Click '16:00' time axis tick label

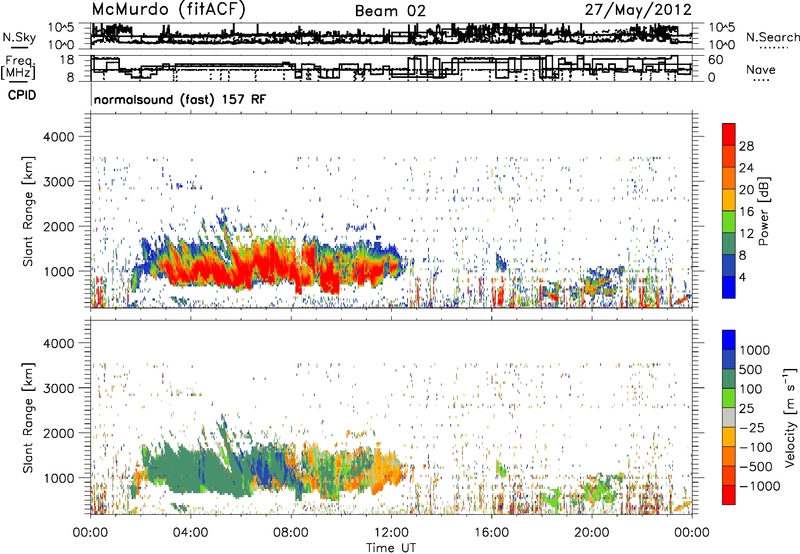pos(492,533)
